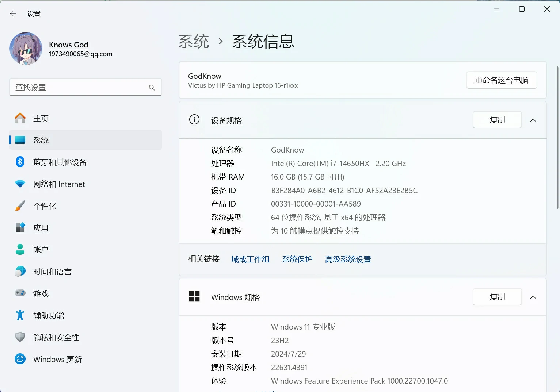Select the 系统类型 value text
Screen dimensions: 560x392
point(328,218)
